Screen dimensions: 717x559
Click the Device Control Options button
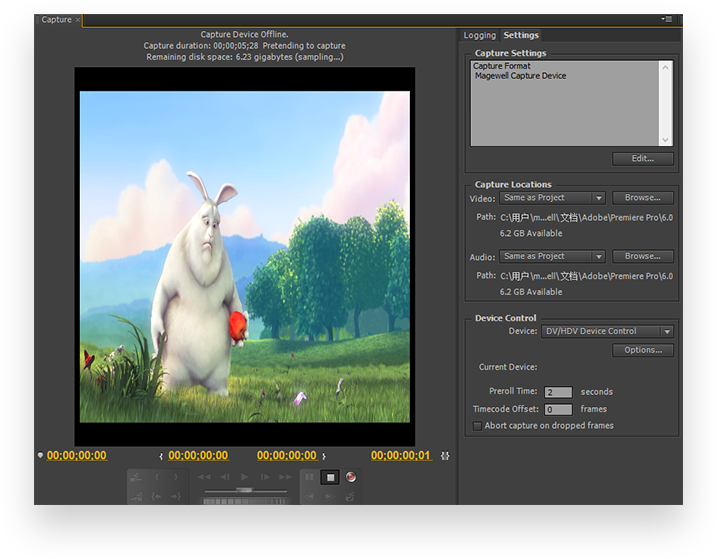tap(642, 350)
